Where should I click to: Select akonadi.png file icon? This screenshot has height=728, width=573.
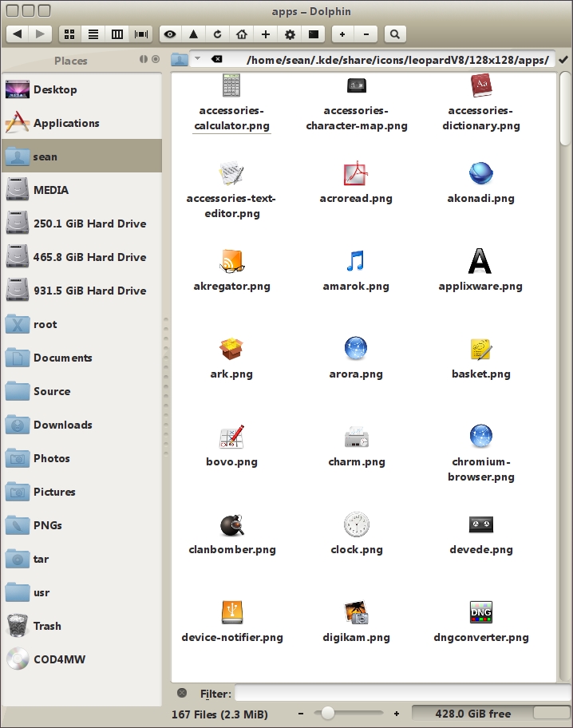480,174
